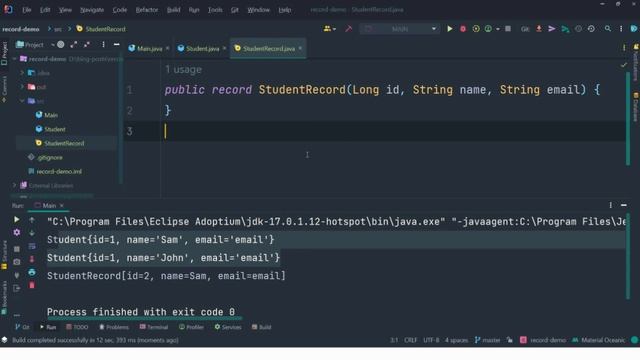Capture thread dump camera icon
The width and height of the screenshot is (640, 360).
16,262
